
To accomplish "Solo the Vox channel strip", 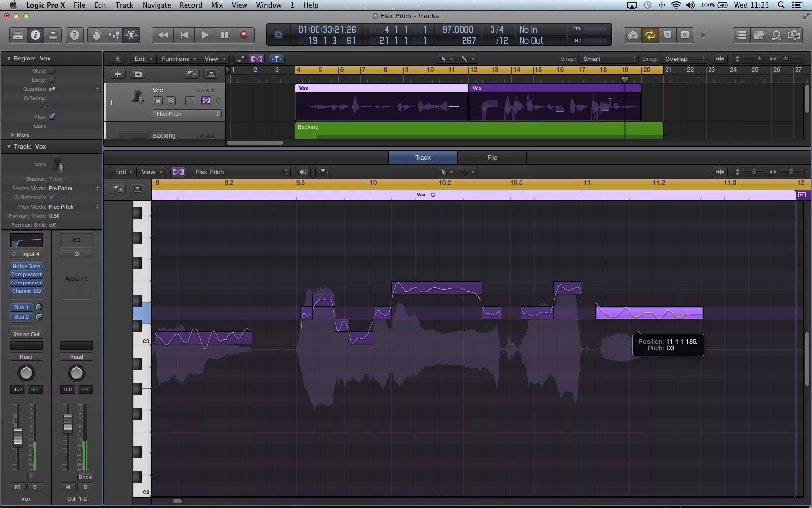I will (35, 487).
